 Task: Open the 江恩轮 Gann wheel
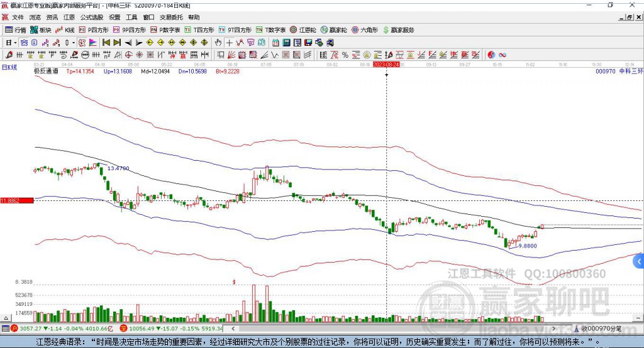pyautogui.click(x=303, y=30)
